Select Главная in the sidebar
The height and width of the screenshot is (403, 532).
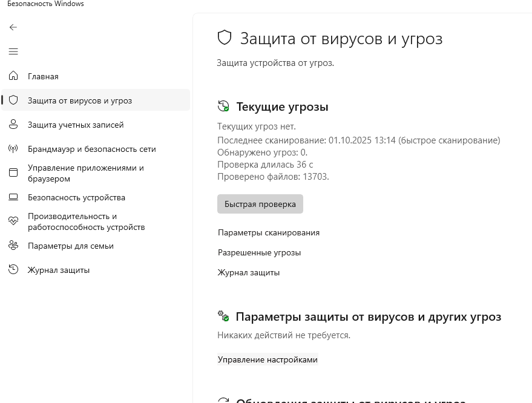[43, 76]
